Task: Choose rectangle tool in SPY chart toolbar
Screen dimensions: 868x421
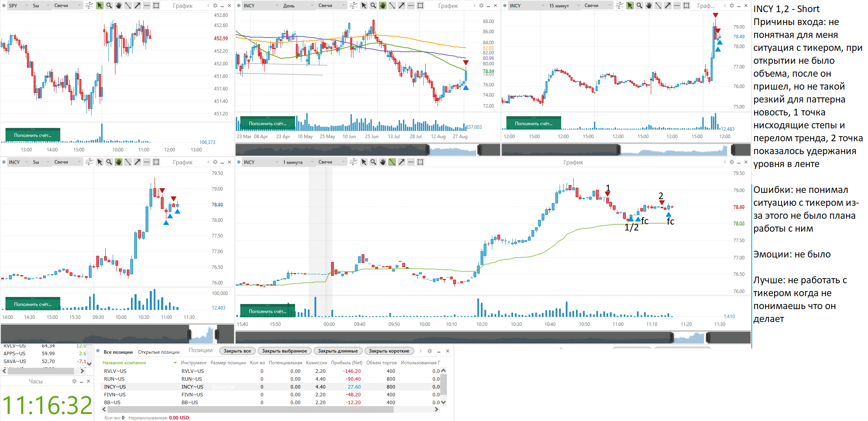Action: pos(156,5)
